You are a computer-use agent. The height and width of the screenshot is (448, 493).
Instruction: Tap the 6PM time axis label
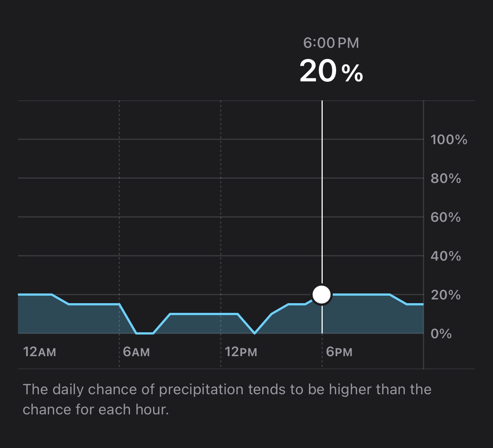point(339,352)
